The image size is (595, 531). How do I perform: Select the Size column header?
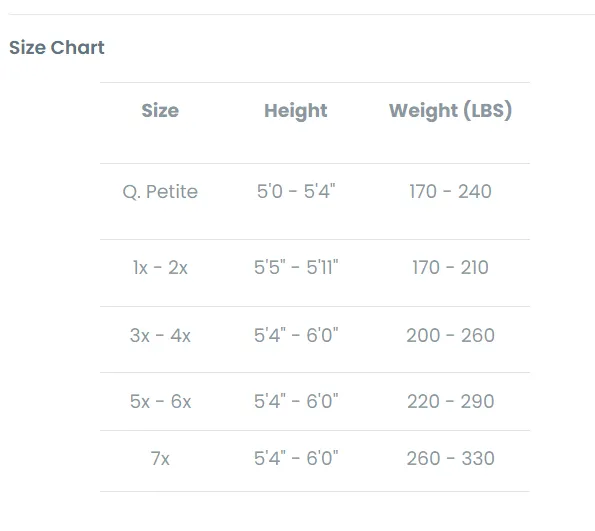tap(160, 110)
